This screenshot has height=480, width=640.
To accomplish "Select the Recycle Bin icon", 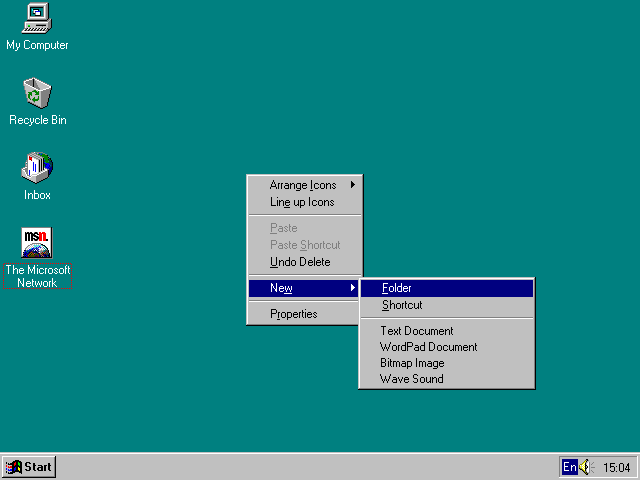I will 37,94.
